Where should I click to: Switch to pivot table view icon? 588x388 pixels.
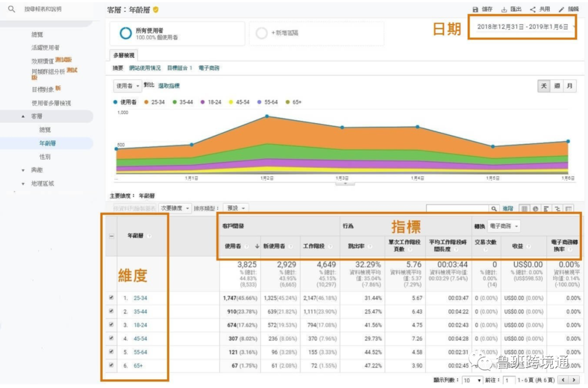click(568, 209)
